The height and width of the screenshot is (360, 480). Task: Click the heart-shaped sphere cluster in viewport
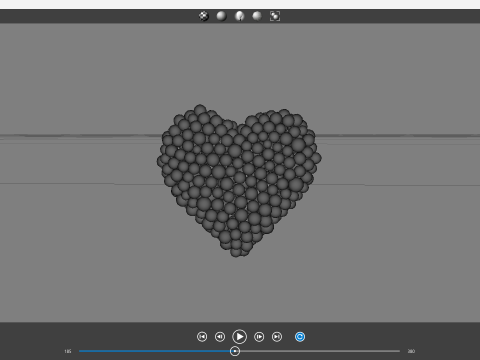pyautogui.click(x=239, y=181)
